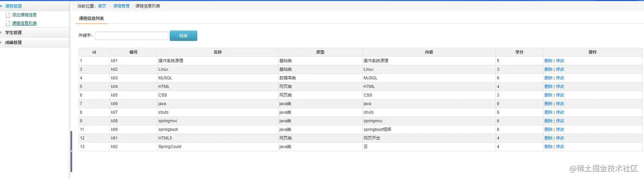
Task: Delete the k01 操作系统原理 course
Action: [x=548, y=61]
